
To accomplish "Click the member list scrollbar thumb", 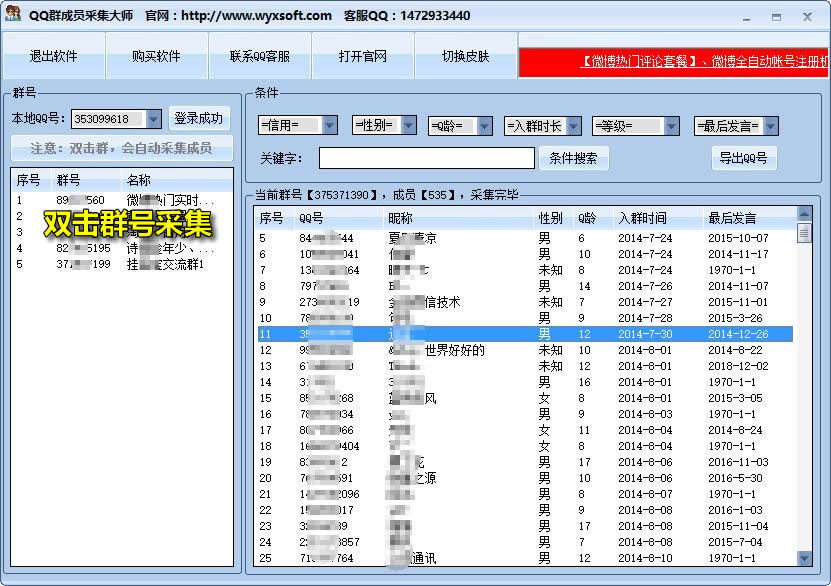I will [x=804, y=233].
